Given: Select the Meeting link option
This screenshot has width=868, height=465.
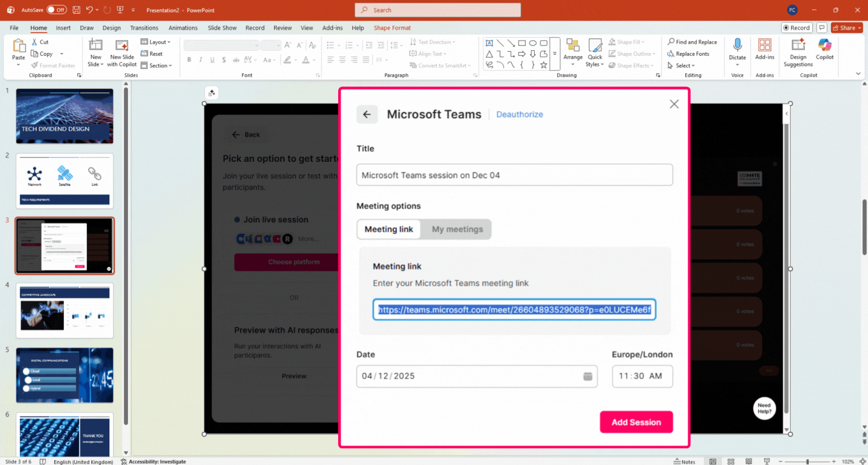Looking at the screenshot, I should tap(389, 229).
